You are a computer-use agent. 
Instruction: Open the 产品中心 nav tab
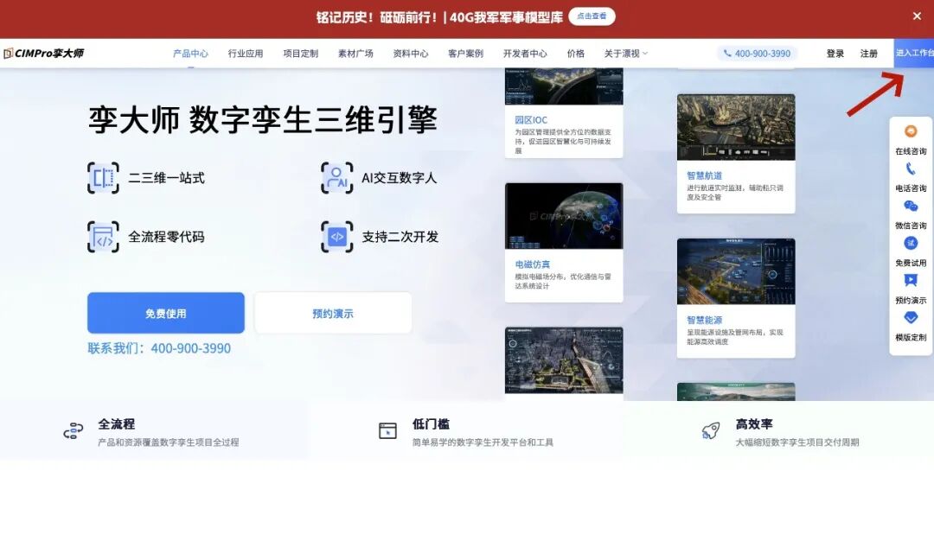pos(190,54)
